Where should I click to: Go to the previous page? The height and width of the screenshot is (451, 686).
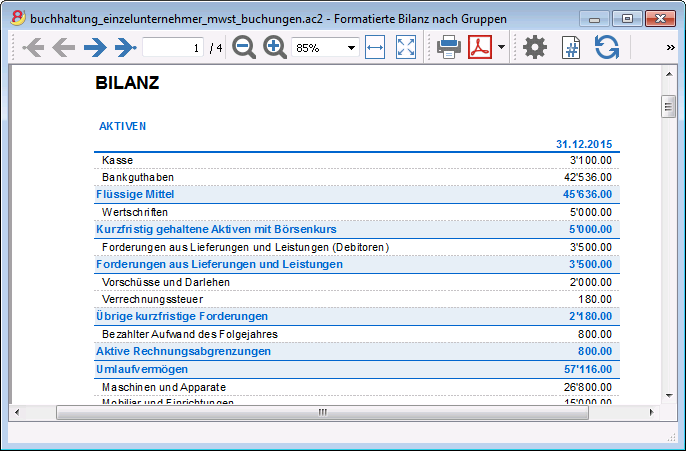coord(64,47)
